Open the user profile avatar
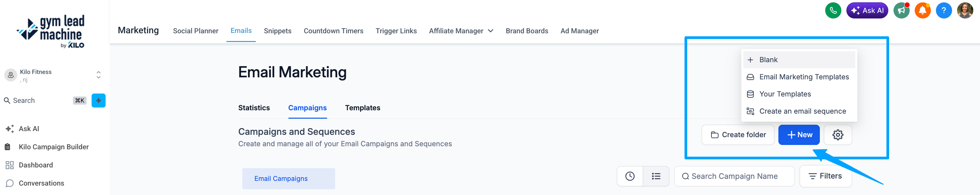 point(965,10)
